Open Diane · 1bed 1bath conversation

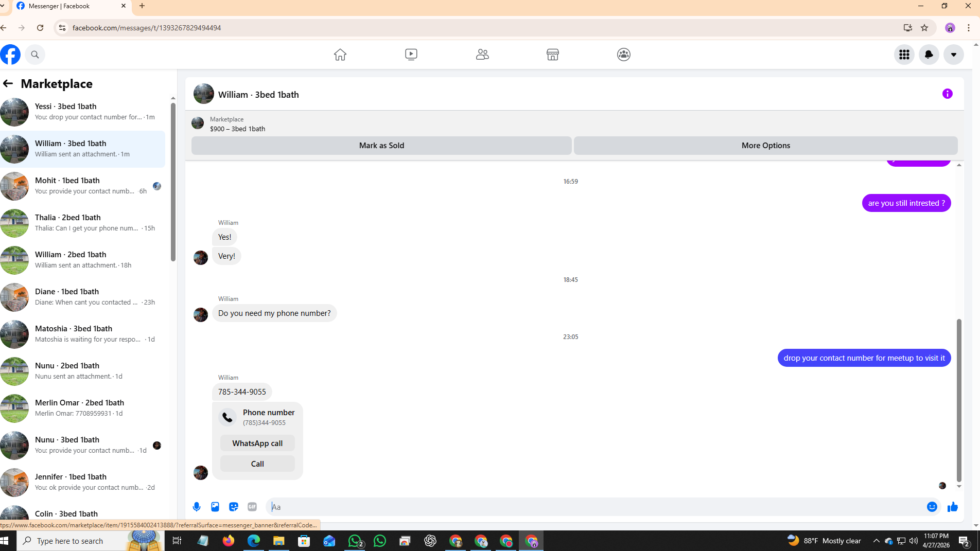(82, 297)
